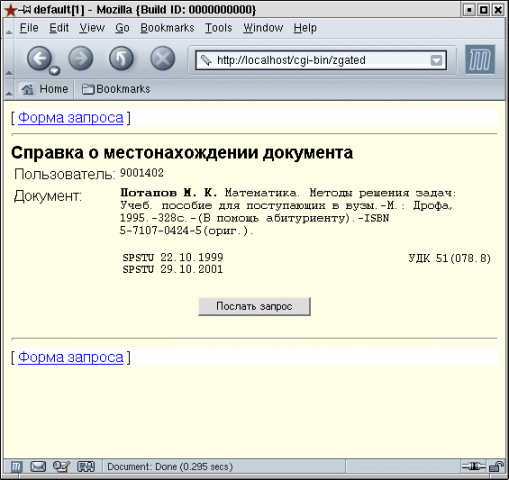Go forward with the Forward arrow button
Viewport: 509px width, 480px height.
pos(81,59)
